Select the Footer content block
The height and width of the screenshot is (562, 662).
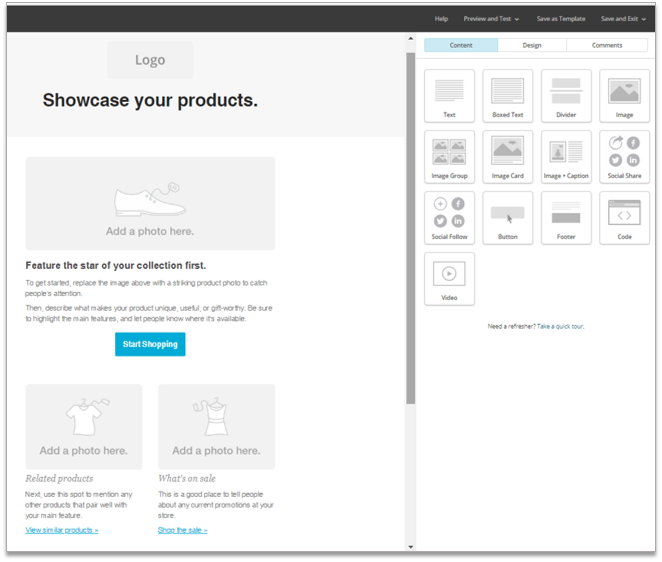[x=566, y=218]
